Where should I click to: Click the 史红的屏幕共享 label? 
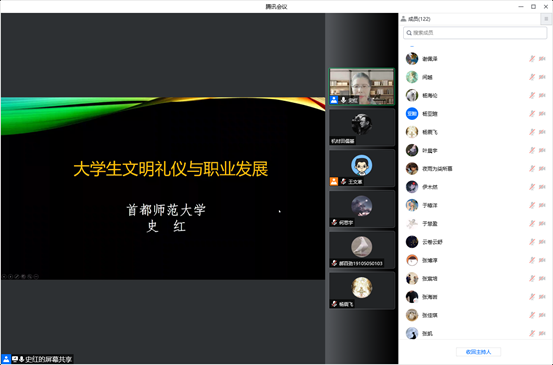click(x=48, y=359)
